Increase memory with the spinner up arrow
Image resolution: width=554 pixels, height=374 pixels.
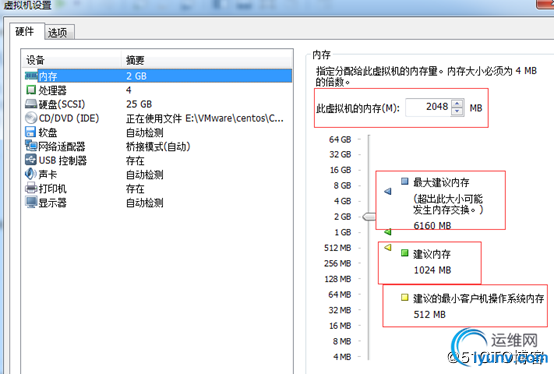(x=457, y=103)
